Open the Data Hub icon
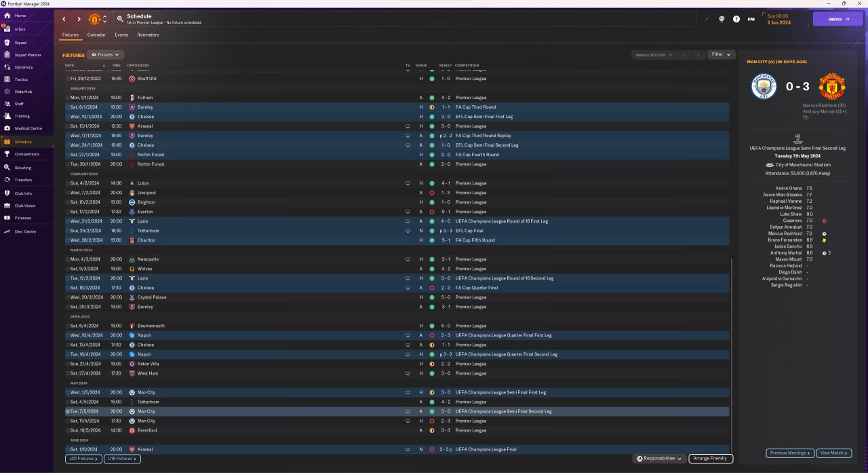The image size is (868, 473). (7, 92)
